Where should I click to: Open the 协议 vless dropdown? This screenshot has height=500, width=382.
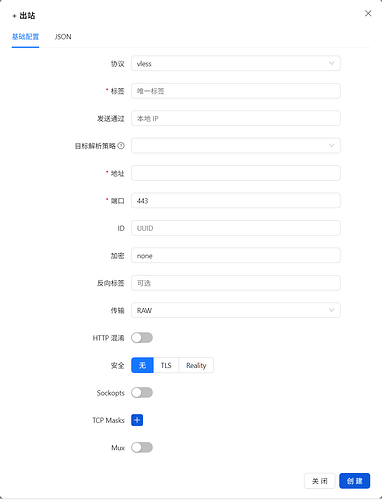click(x=236, y=63)
